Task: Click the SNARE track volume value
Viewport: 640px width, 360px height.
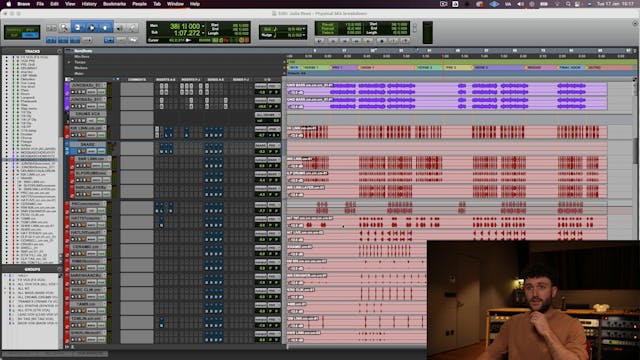Action: tap(261, 151)
